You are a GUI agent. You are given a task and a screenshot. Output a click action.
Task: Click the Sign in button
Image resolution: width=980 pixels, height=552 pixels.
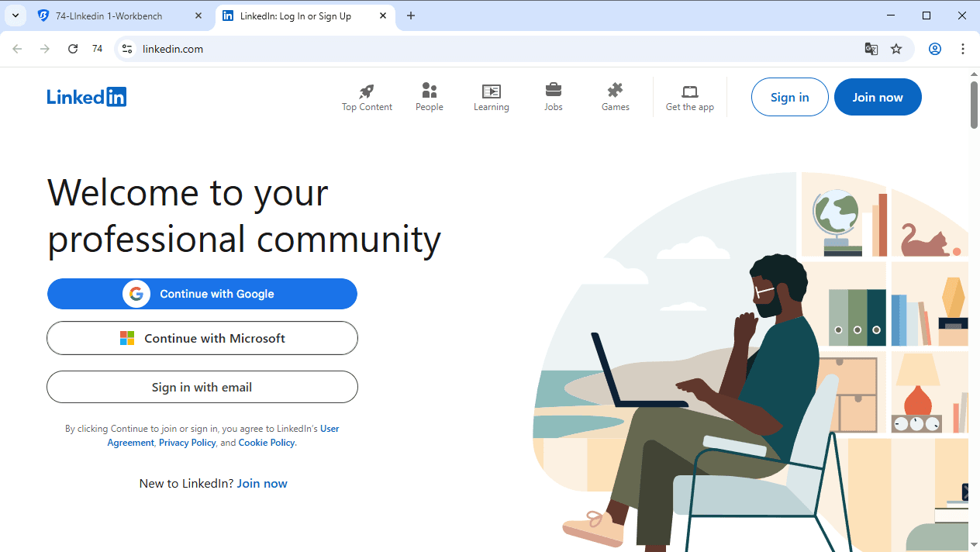pyautogui.click(x=789, y=97)
